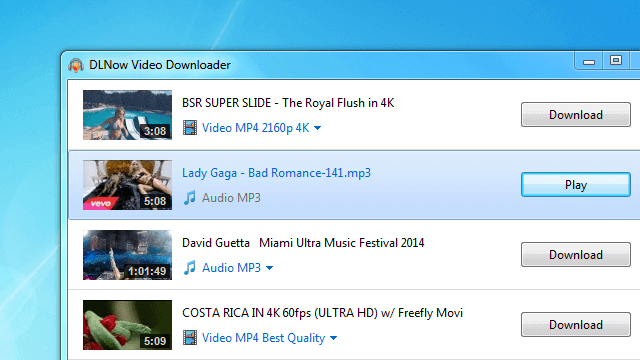Image resolution: width=640 pixels, height=360 pixels.
Task: Download the COSTA RICA IN 4K video
Action: coord(576,325)
